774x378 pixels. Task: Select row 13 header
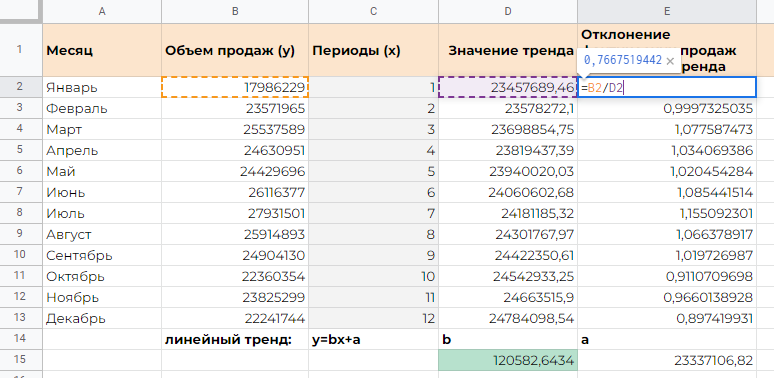point(20,318)
